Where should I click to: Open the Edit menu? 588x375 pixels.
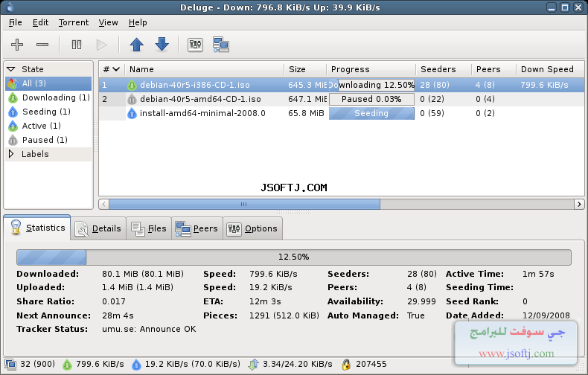click(40, 22)
